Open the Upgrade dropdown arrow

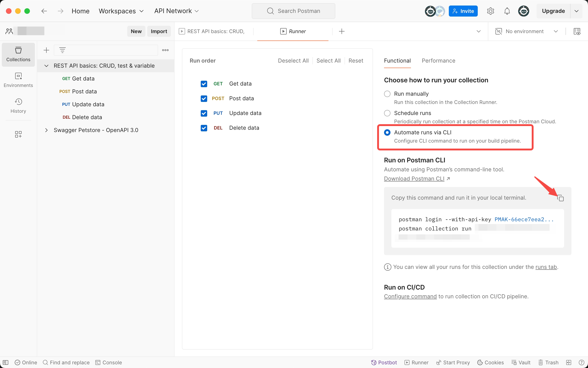[576, 11]
